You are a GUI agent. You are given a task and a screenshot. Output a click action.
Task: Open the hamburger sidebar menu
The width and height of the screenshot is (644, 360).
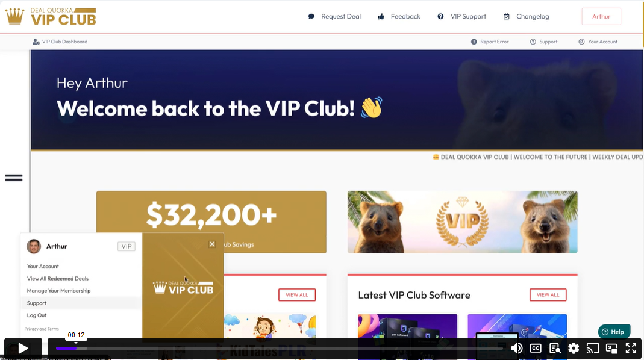[14, 178]
